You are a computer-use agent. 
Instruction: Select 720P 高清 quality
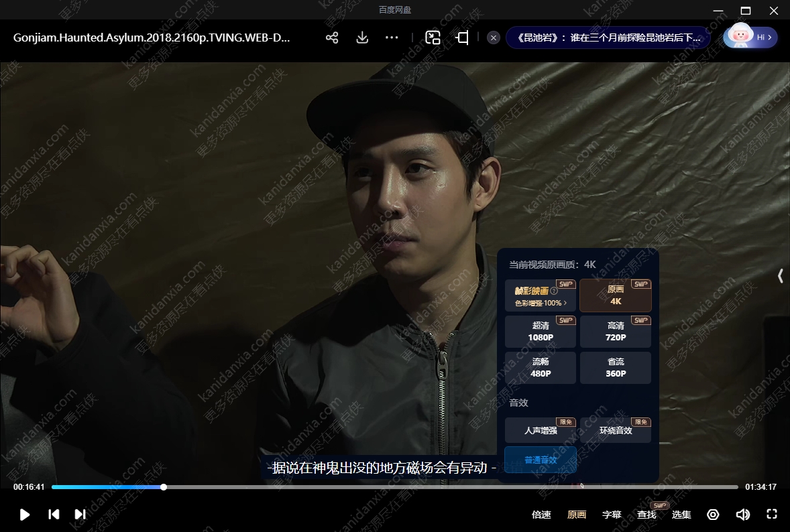[x=616, y=332]
